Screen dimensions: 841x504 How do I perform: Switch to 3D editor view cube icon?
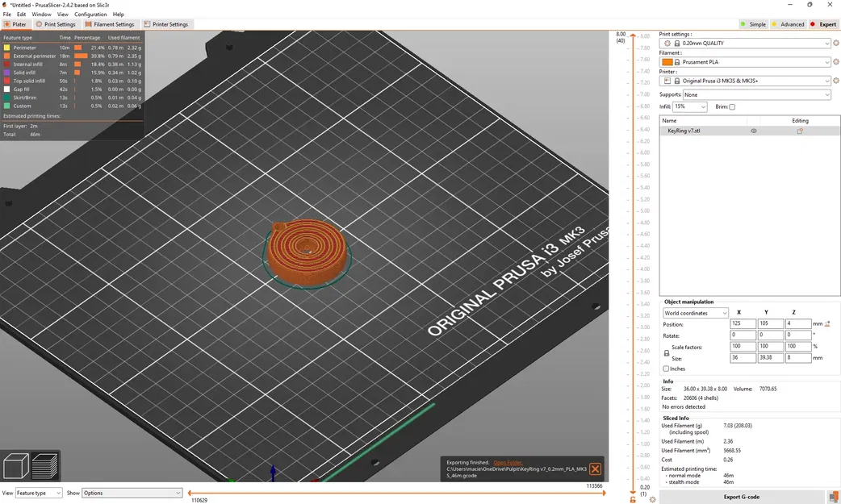coord(15,465)
